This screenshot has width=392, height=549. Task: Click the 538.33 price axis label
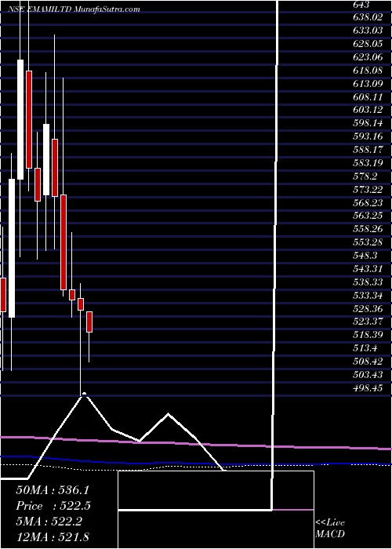tap(368, 282)
